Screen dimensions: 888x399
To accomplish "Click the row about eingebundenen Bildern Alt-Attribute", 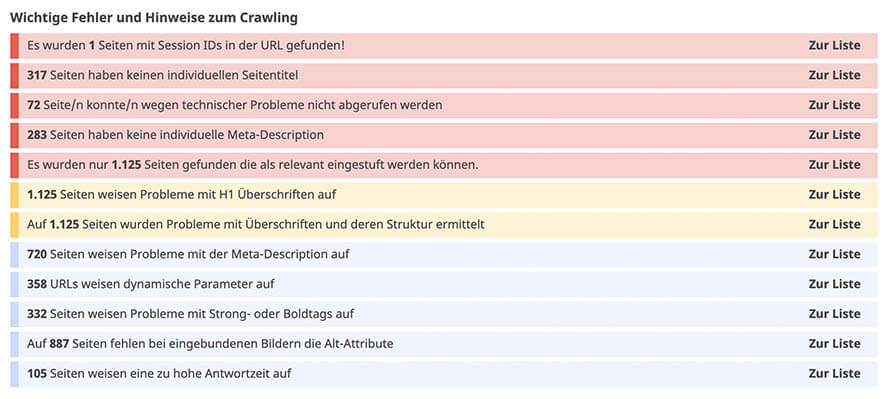I will 444,344.
